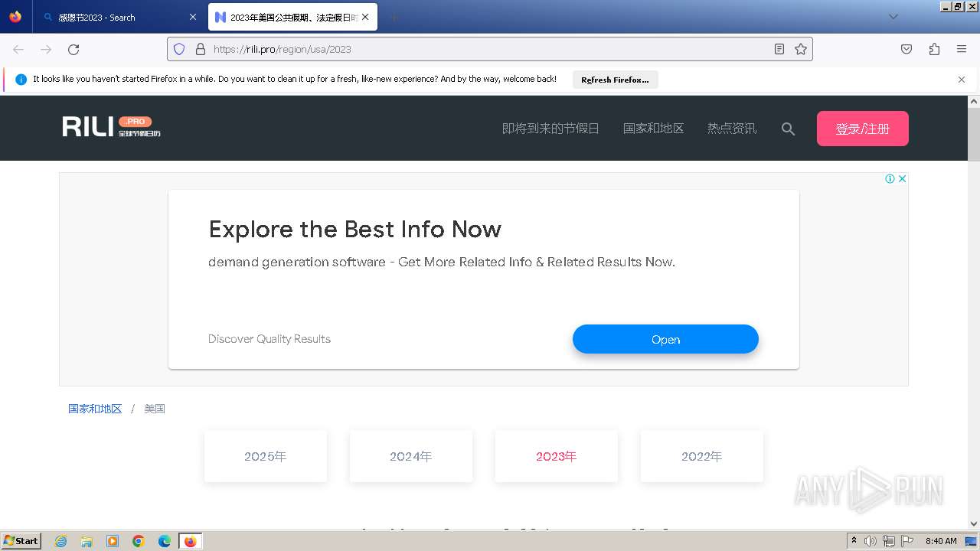Click the site search magnifier icon

(788, 129)
